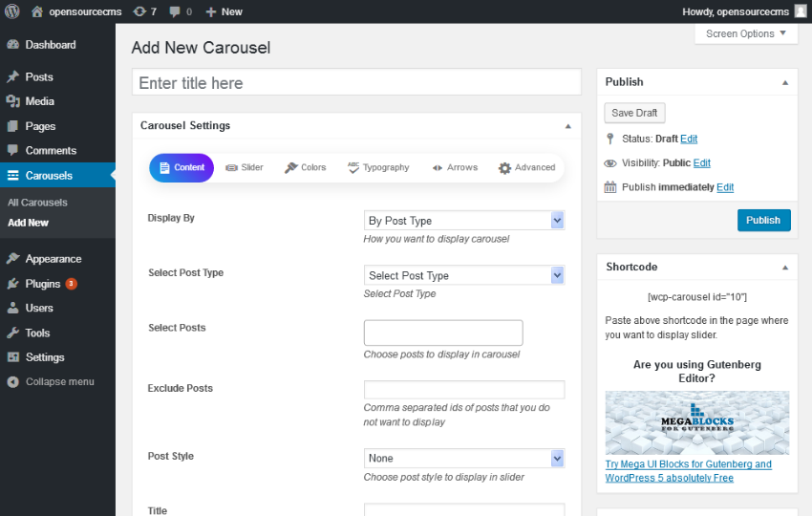Open the Colors tab

coord(305,167)
